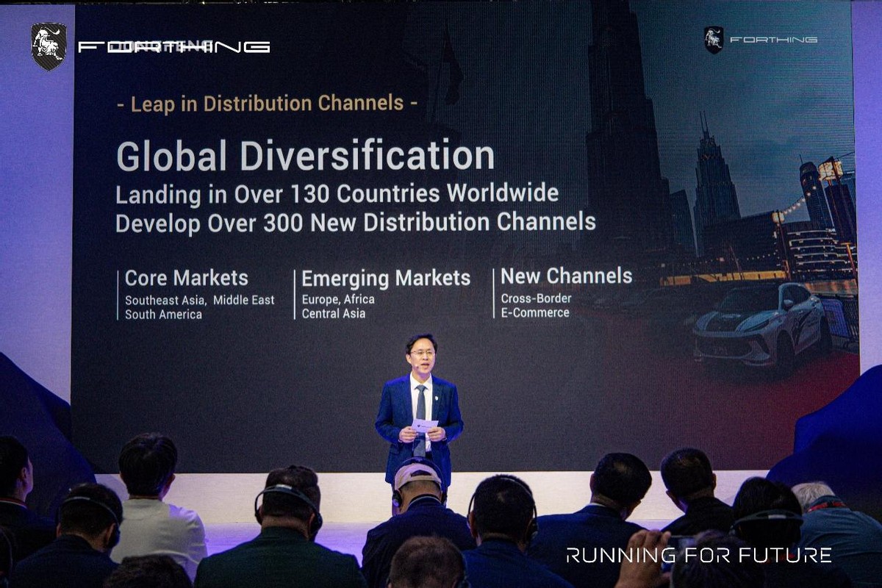Click the "RUNNING FOR FUTURE" slogan
This screenshot has height=588, width=882.
point(698,555)
